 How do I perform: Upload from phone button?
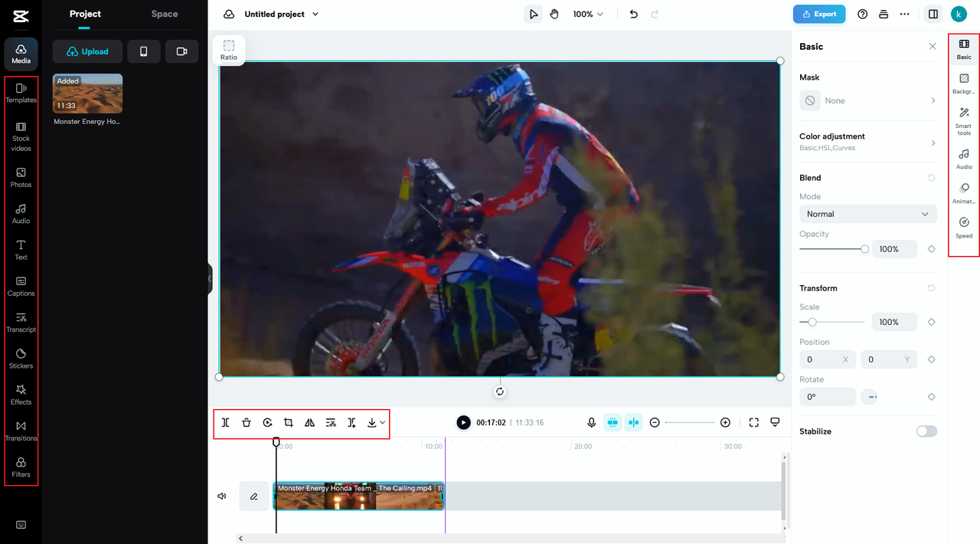(144, 51)
